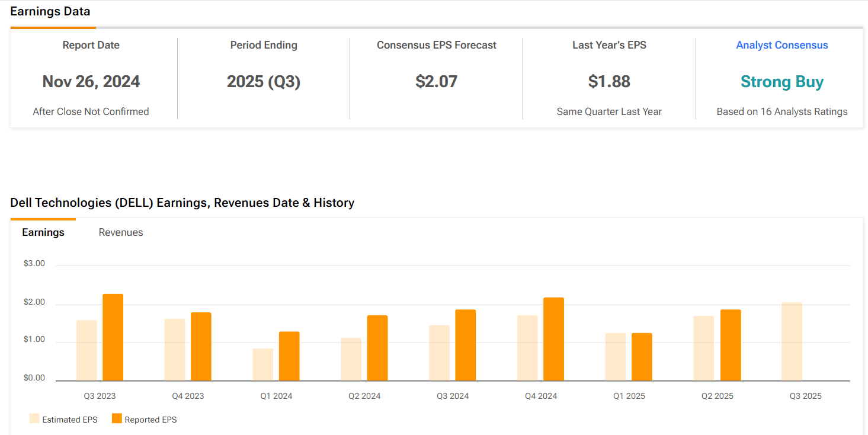
Task: Click the Q1 2024 reported EPS bar
Action: pos(289,356)
